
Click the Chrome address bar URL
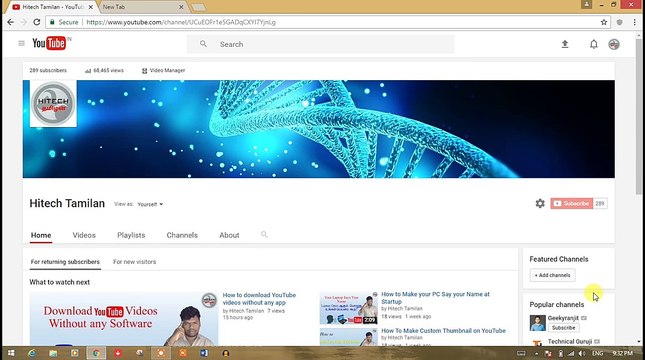[x=181, y=22]
